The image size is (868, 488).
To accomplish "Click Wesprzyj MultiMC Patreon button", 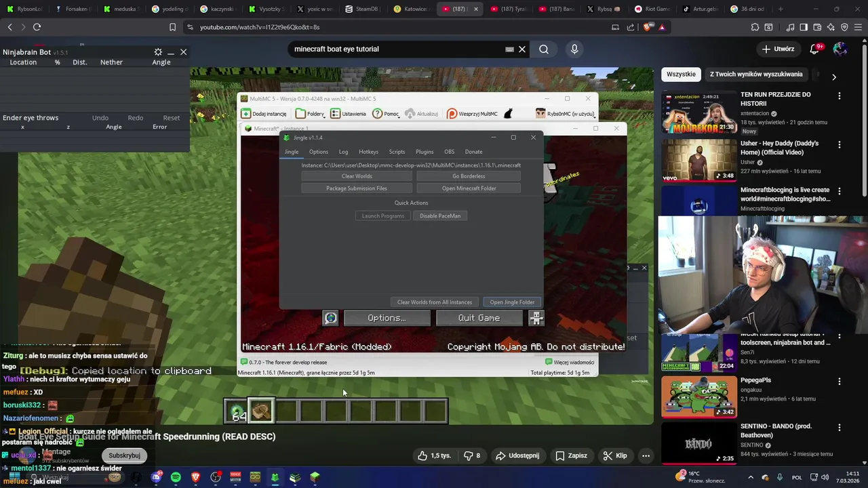I will [472, 113].
